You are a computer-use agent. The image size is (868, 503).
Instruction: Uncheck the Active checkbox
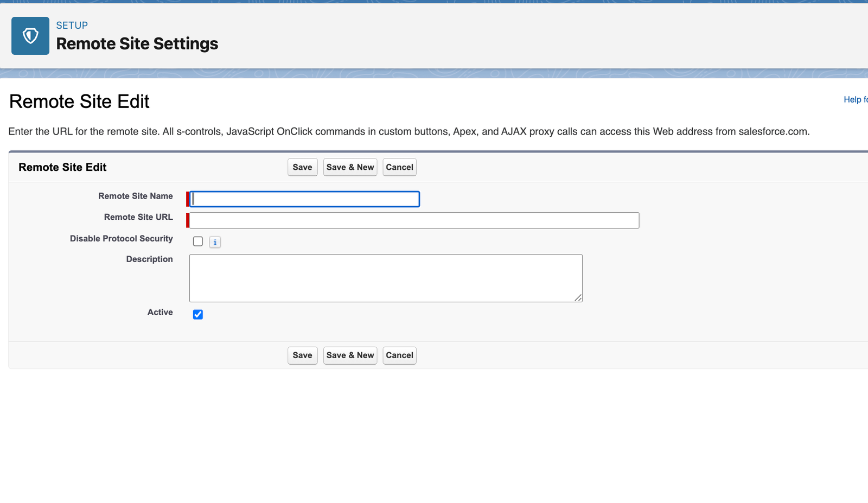198,315
